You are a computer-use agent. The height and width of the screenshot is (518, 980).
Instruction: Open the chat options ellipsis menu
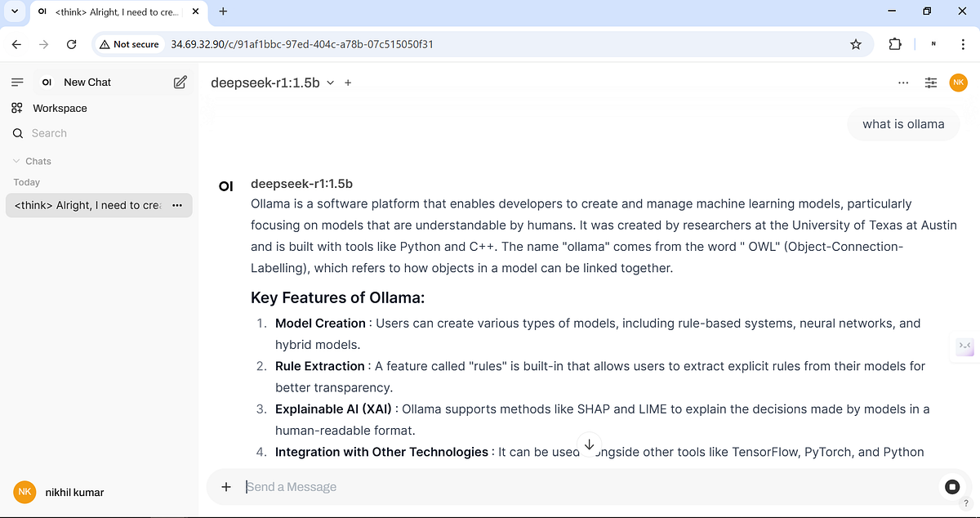[902, 83]
